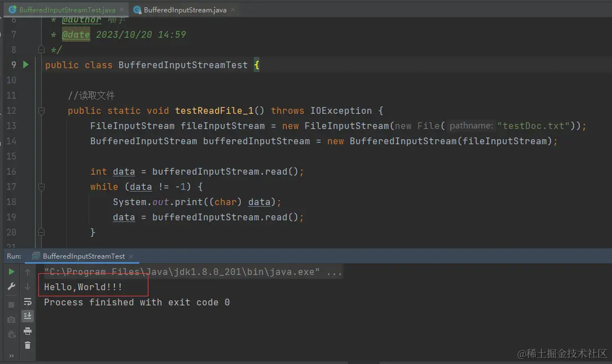This screenshot has width=612, height=364.
Task: Click the @date Javadoc tag
Action: (76, 35)
